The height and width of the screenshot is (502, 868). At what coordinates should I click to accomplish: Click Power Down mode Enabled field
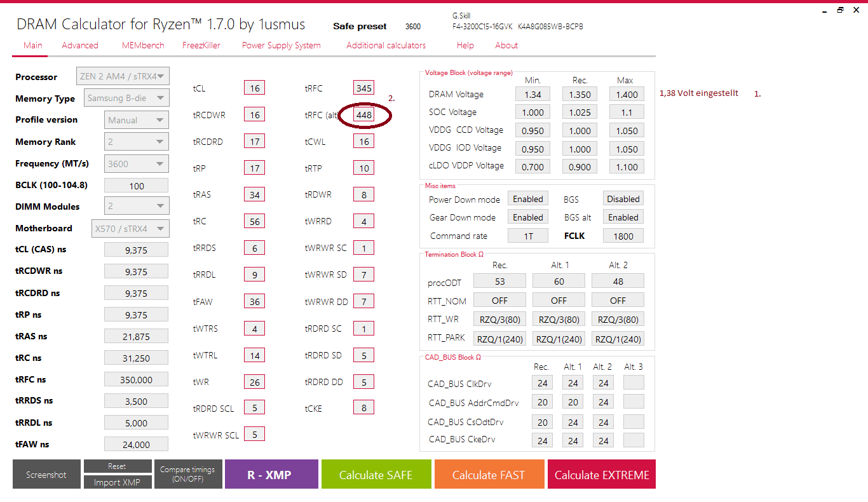pos(528,199)
